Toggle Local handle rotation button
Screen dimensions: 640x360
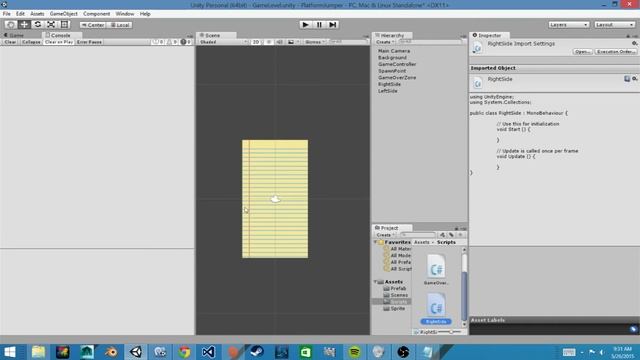(120, 25)
